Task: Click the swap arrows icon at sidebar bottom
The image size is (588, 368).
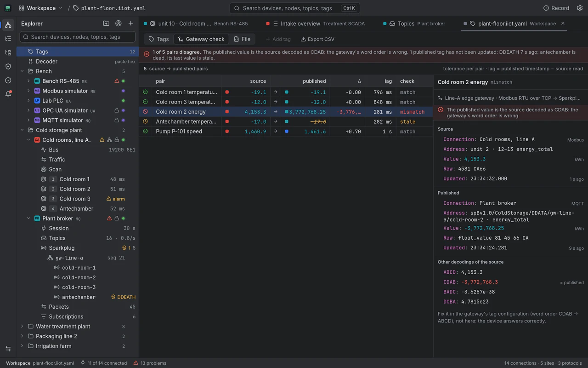Action: point(8,349)
